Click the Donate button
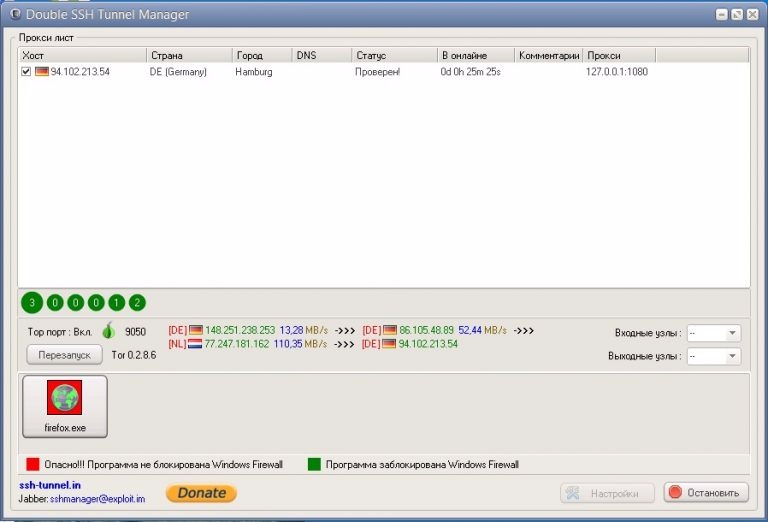The width and height of the screenshot is (768, 522). 201,493
